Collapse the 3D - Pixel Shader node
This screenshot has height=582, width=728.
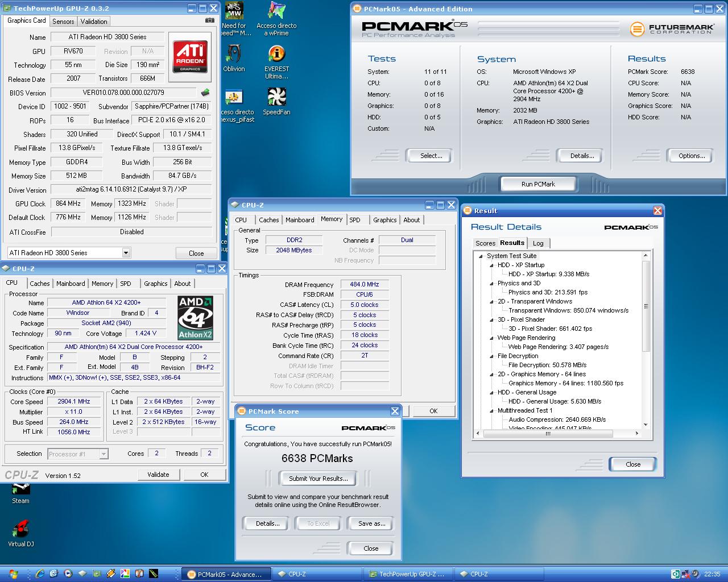tap(492, 319)
